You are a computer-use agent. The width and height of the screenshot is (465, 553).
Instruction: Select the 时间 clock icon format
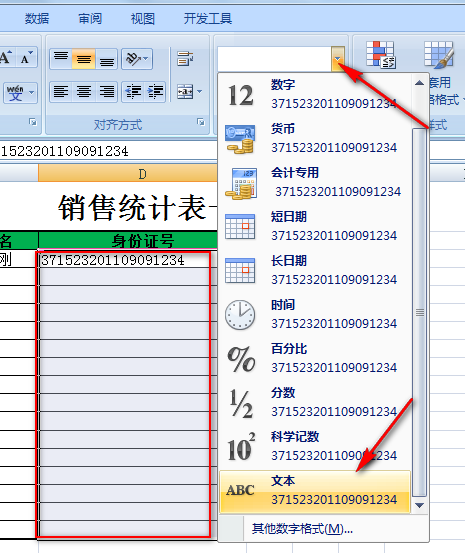240,315
